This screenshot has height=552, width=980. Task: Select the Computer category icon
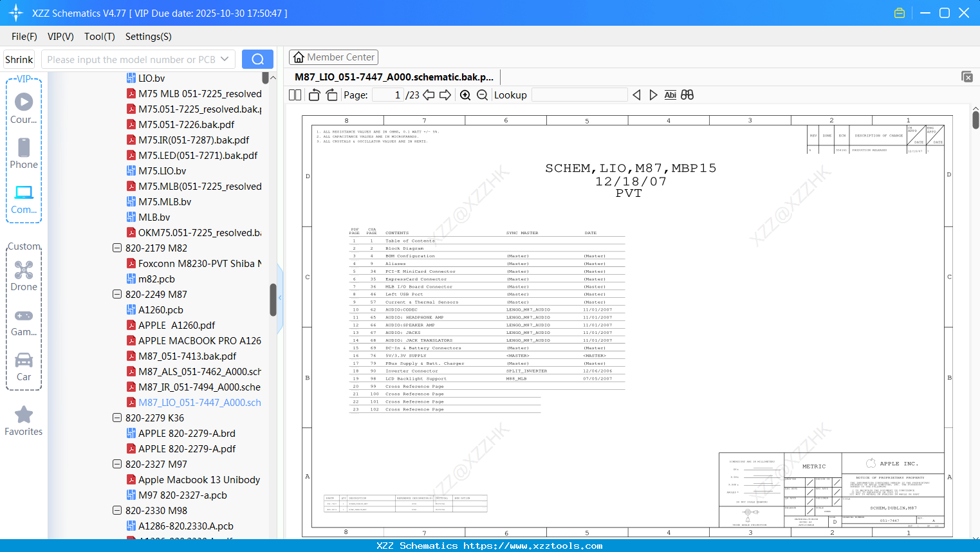tap(24, 198)
